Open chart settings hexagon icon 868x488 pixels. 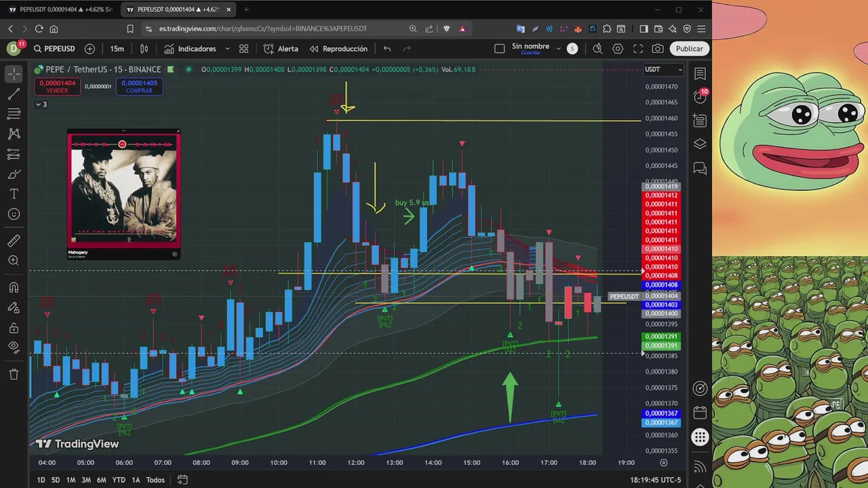click(618, 49)
